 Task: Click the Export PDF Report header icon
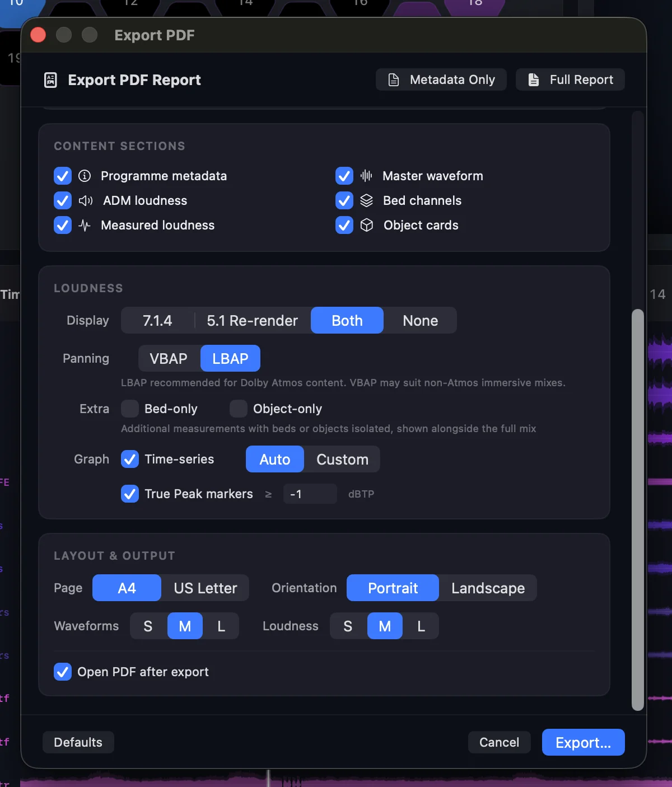point(50,79)
